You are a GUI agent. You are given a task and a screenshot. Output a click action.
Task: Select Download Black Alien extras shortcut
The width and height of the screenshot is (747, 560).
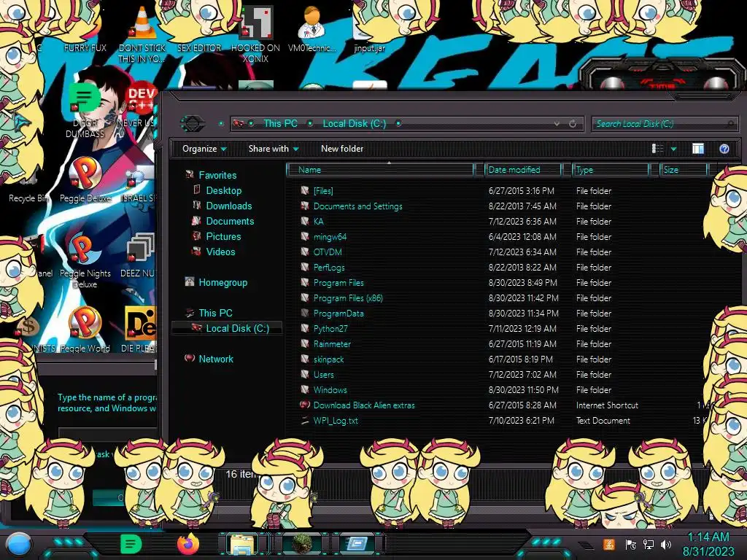(364, 405)
